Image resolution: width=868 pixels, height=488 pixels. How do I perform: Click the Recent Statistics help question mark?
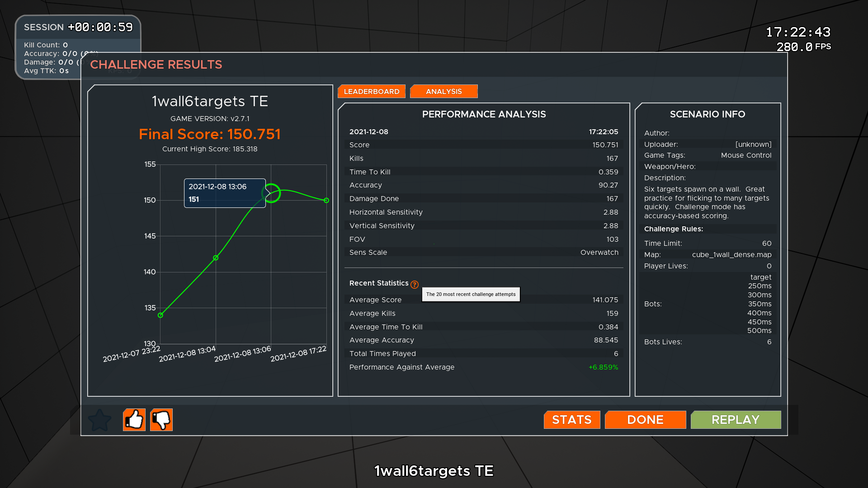(x=415, y=284)
